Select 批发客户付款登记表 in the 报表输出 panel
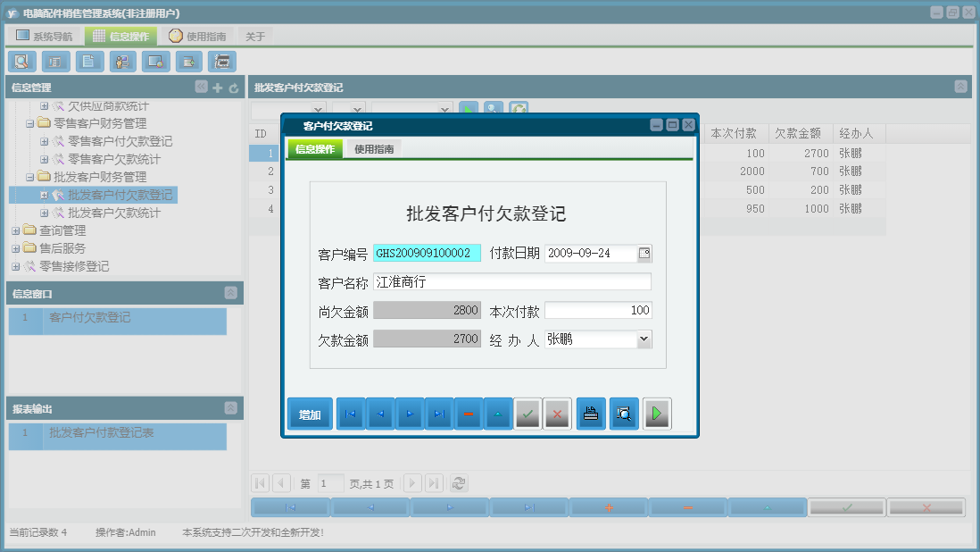 [x=117, y=436]
